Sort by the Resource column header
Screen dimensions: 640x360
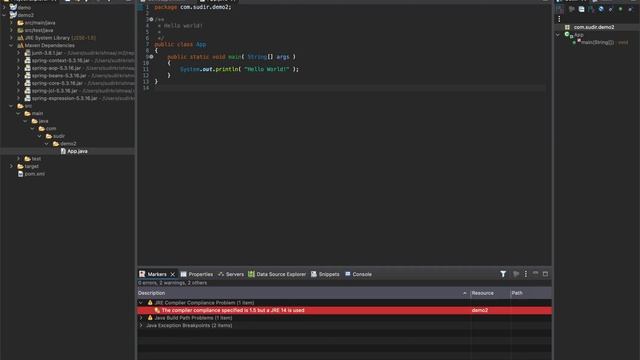pos(490,293)
